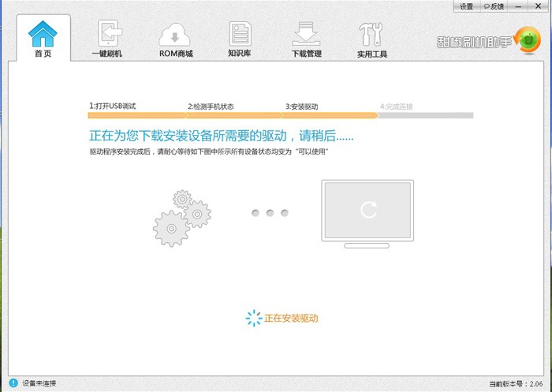Open the ROM商城 tab
Screen dimensions: 552x392
click(x=176, y=39)
